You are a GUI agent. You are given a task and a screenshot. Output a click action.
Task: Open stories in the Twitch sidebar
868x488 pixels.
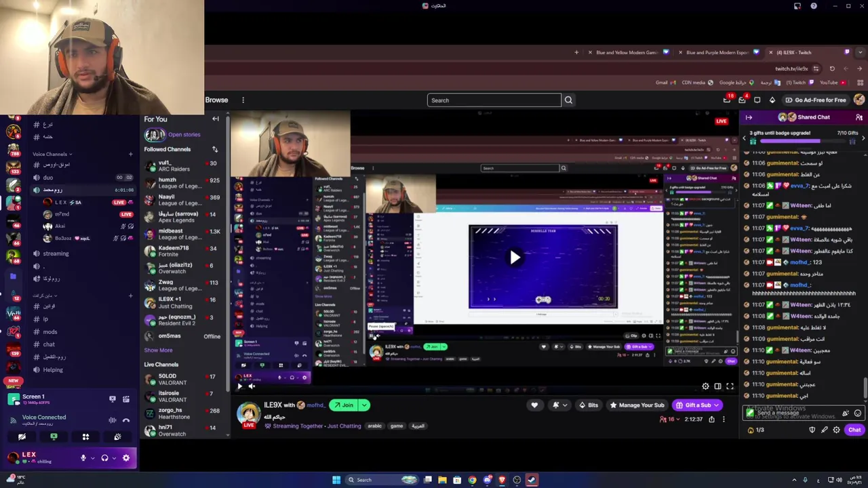pos(172,134)
